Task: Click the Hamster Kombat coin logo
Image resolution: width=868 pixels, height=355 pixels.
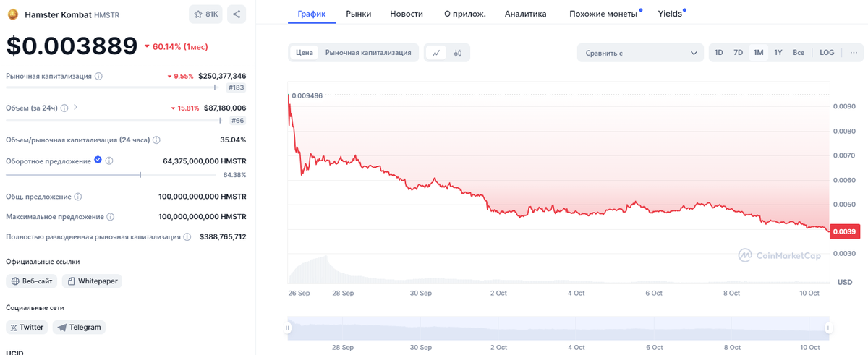Action: point(12,14)
